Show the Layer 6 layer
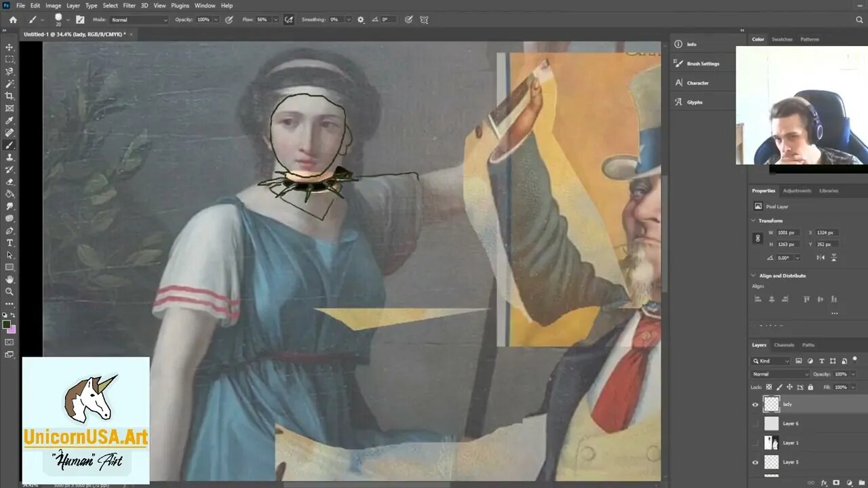 coord(755,424)
